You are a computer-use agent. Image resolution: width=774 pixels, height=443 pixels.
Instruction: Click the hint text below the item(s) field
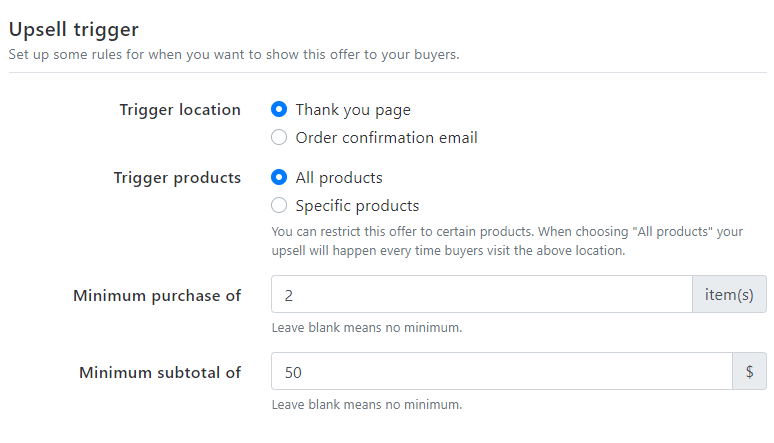point(367,327)
